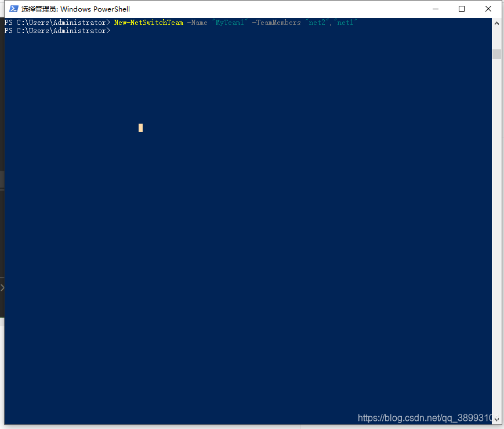The width and height of the screenshot is (504, 429).
Task: Click the "MyTeam1" string argument
Action: 230,23
